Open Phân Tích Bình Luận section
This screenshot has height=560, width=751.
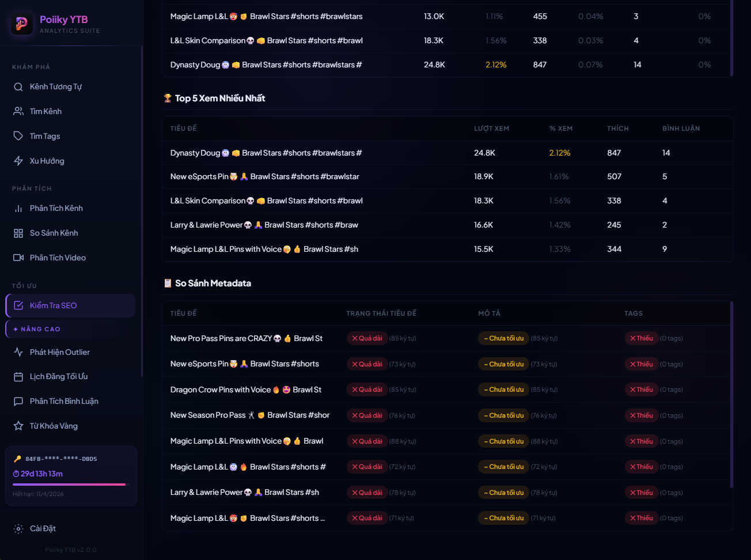(63, 402)
